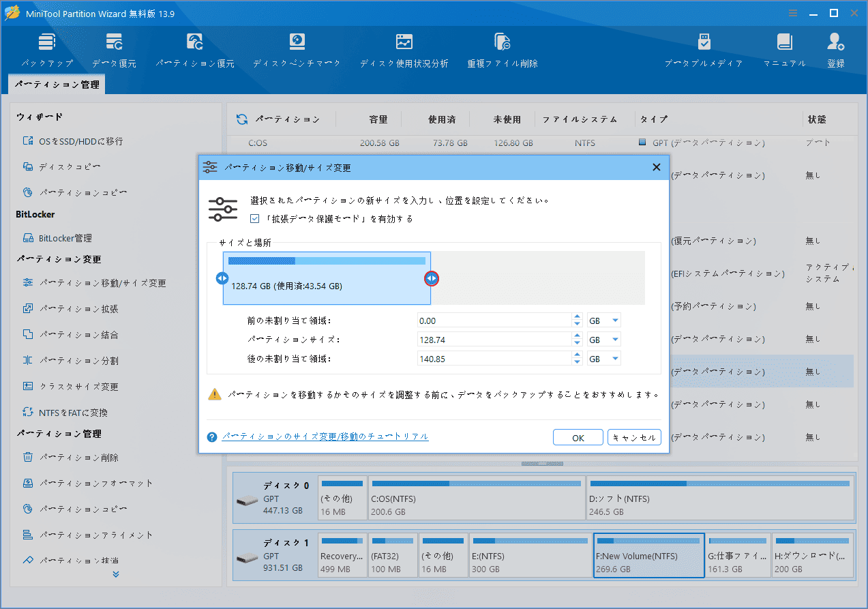Open the パーティションのサイズ変更/移動のチュートリアル link
Viewport: 868px width, 609px height.
[x=325, y=436]
